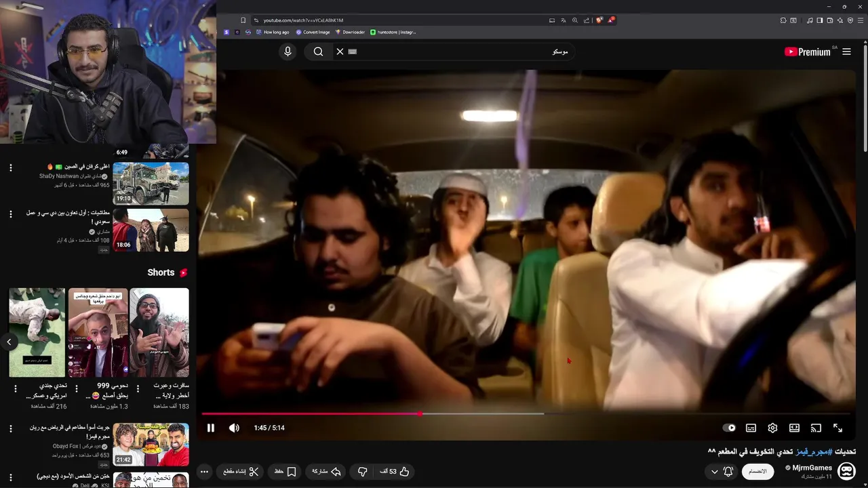Click the #مجرم_قيمز hashtag in the title
868x488 pixels.
tap(814, 451)
